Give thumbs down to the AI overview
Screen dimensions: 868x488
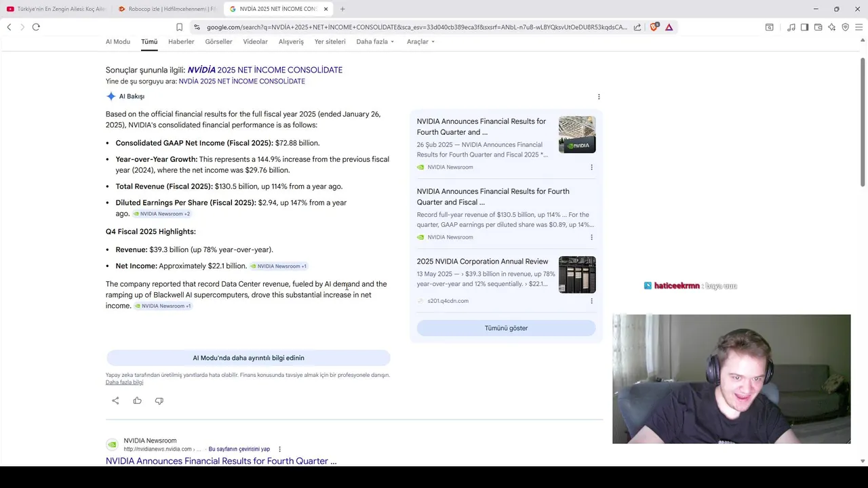159,401
